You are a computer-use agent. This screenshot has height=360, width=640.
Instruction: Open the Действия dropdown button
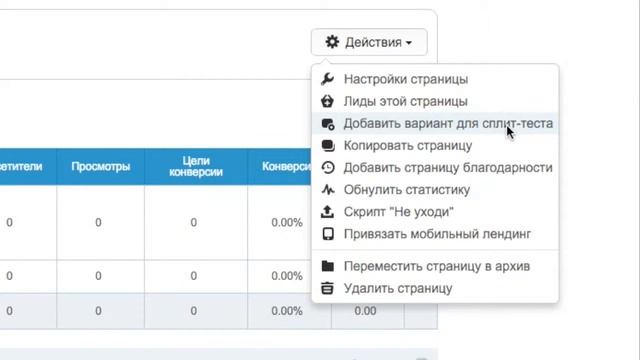click(x=369, y=42)
